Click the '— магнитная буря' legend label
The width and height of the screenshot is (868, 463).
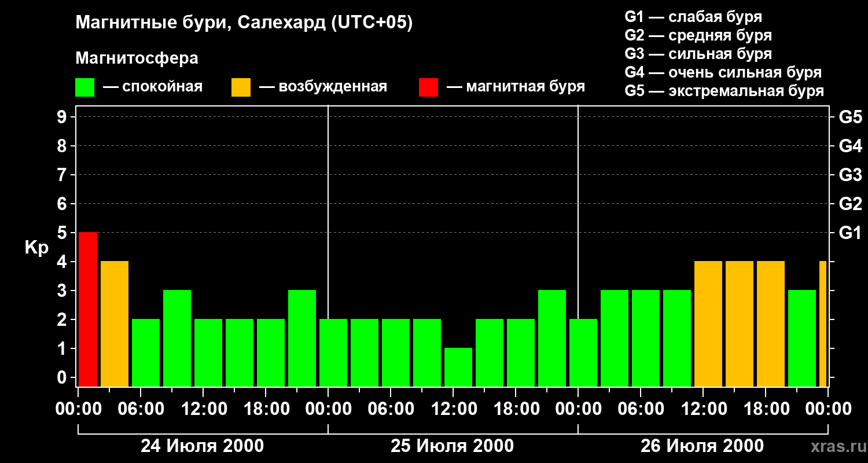[516, 87]
